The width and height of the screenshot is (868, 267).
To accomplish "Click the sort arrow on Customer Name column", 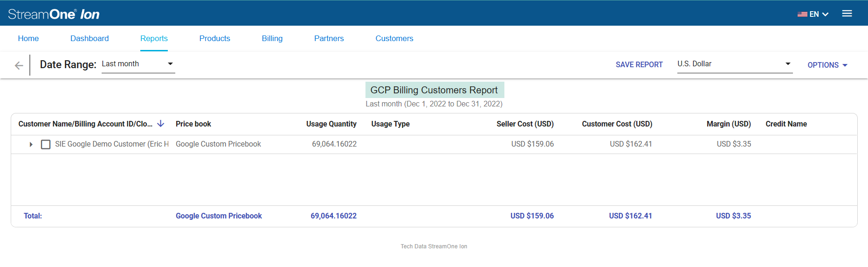I will click(x=161, y=124).
